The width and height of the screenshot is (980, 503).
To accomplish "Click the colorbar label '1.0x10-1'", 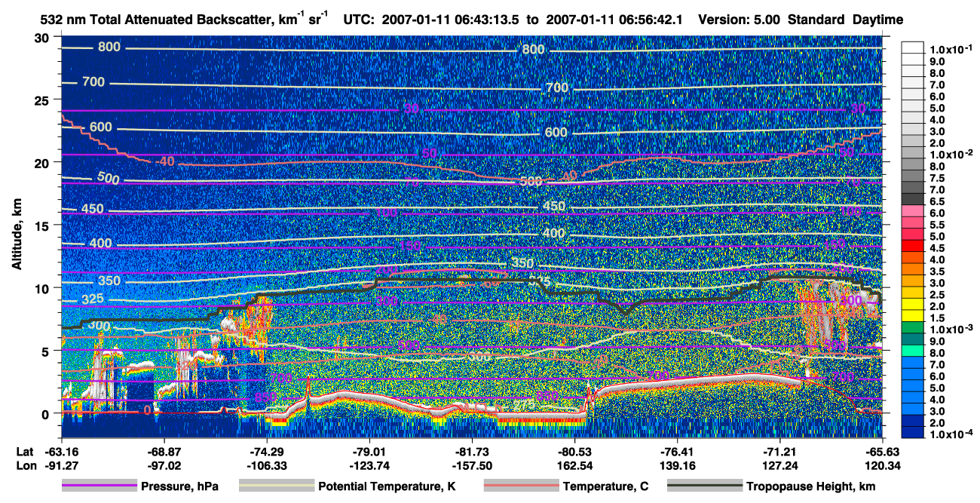I will [x=951, y=50].
